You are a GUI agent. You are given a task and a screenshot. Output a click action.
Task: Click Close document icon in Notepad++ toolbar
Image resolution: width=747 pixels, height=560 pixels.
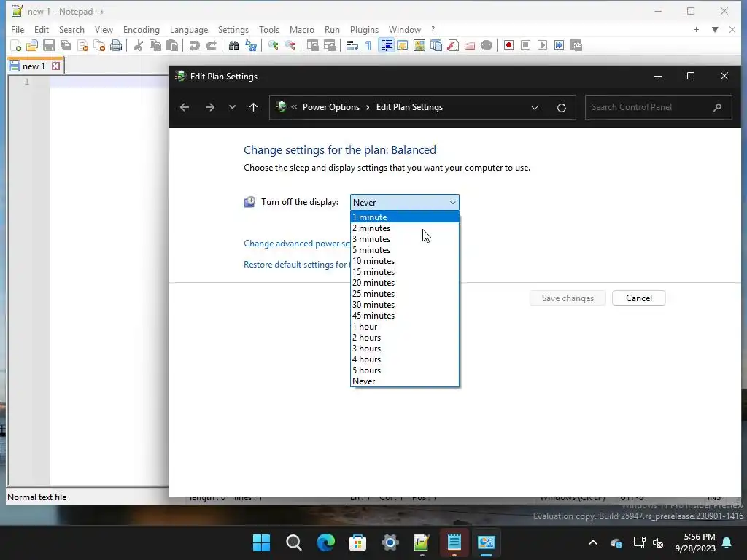(x=82, y=45)
